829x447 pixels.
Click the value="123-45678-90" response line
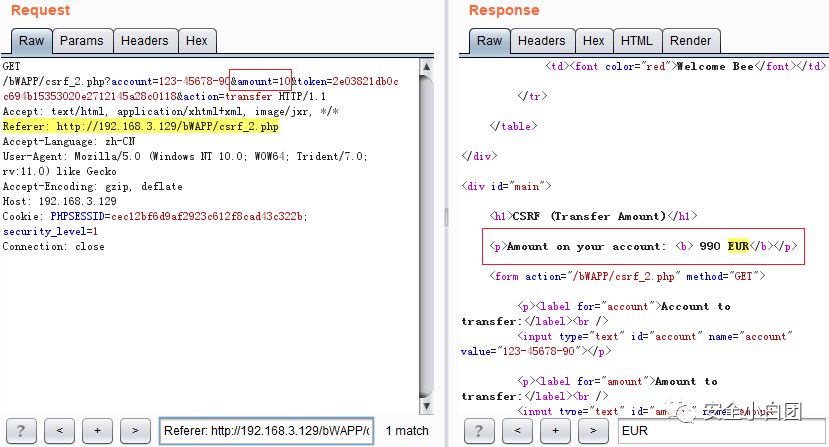tap(536, 351)
